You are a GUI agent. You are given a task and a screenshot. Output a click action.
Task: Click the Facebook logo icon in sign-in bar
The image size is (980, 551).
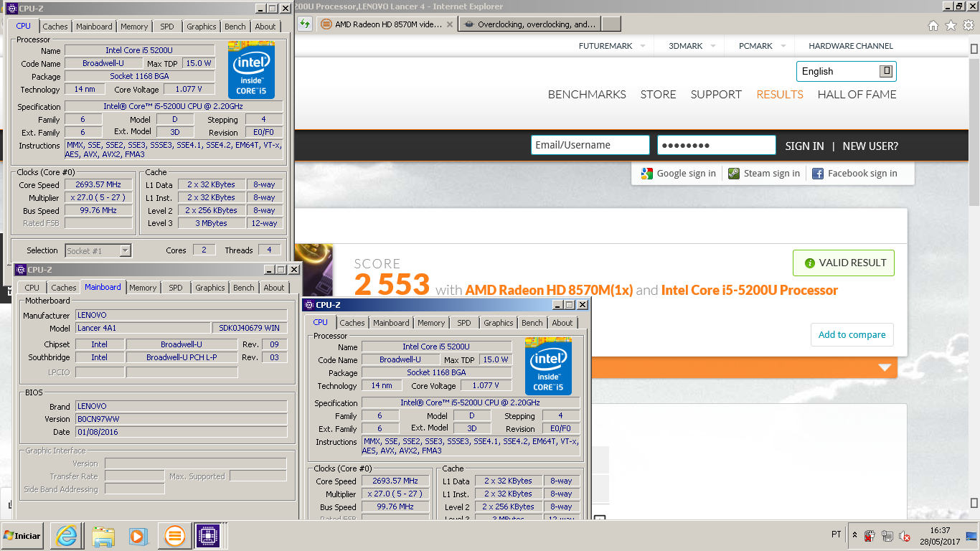pyautogui.click(x=818, y=173)
